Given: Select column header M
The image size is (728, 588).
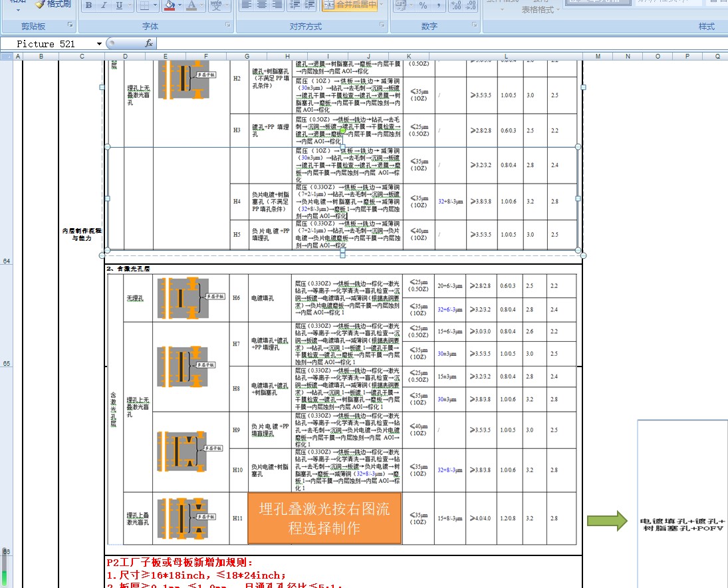Looking at the screenshot, I should (598, 56).
